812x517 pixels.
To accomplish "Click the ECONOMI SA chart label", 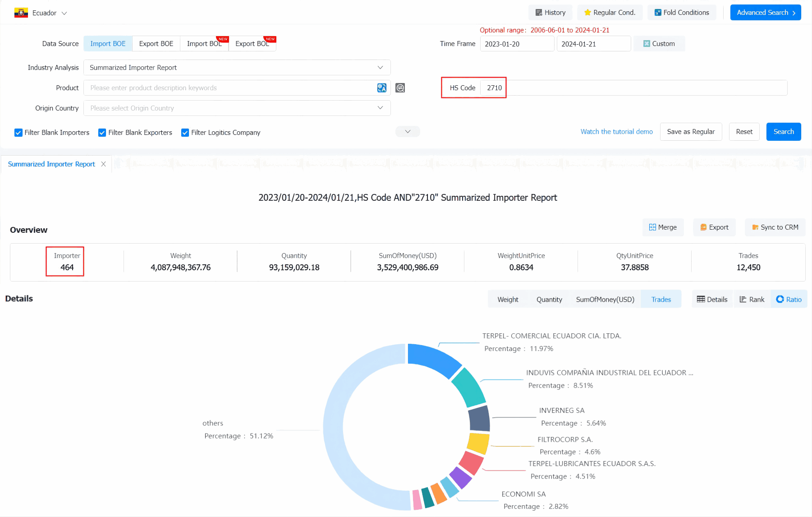I will (523, 494).
